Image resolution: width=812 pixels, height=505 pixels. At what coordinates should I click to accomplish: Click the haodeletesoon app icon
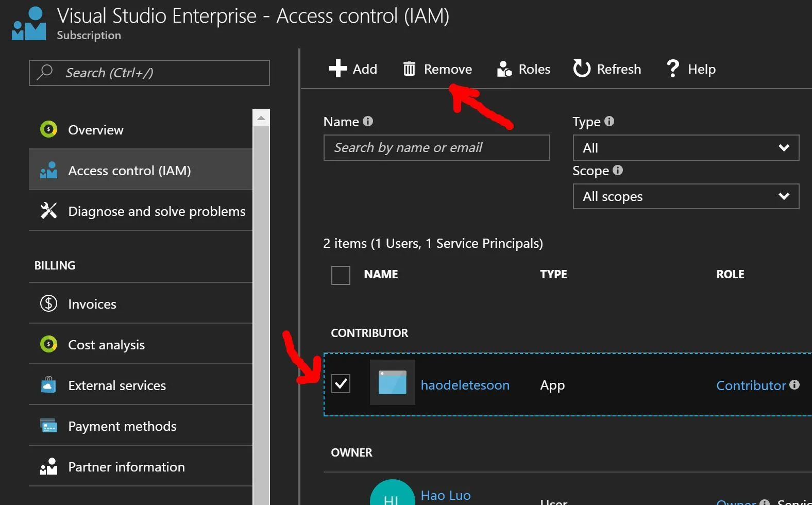393,382
